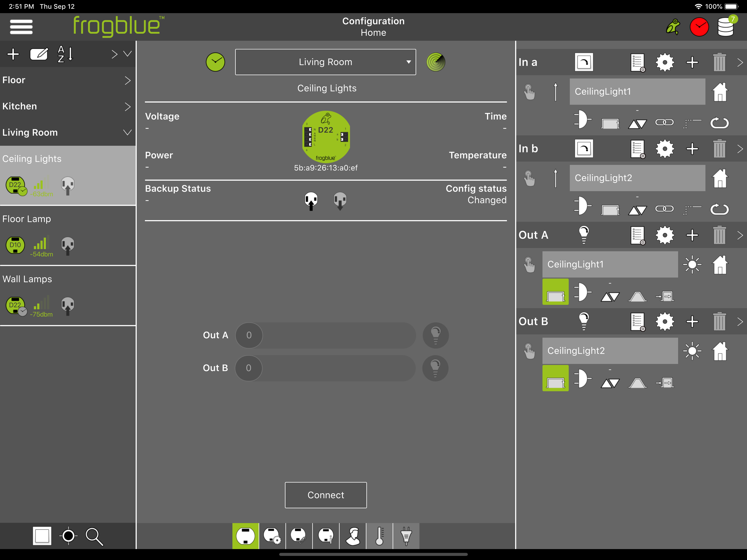
Task: Toggle the Out B light bulb button
Action: (x=435, y=368)
